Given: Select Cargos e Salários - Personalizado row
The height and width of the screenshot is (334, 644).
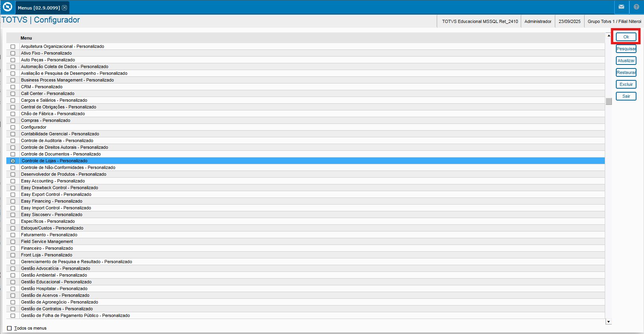Looking at the screenshot, I should pyautogui.click(x=306, y=101).
